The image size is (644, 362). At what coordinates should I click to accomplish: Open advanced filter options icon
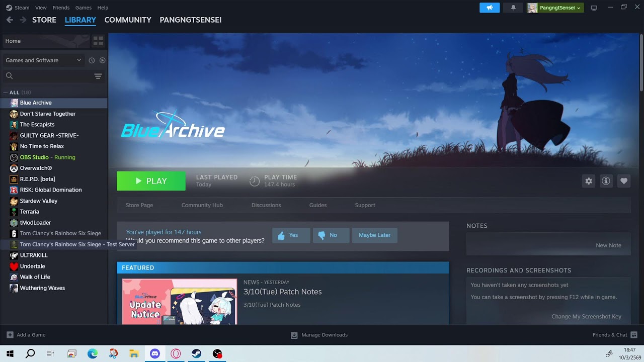pyautogui.click(x=98, y=76)
